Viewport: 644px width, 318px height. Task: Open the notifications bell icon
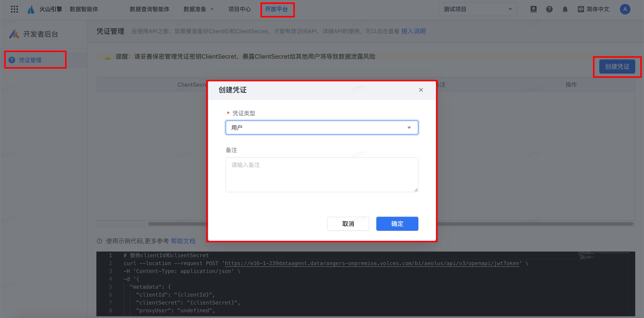pyautogui.click(x=565, y=9)
